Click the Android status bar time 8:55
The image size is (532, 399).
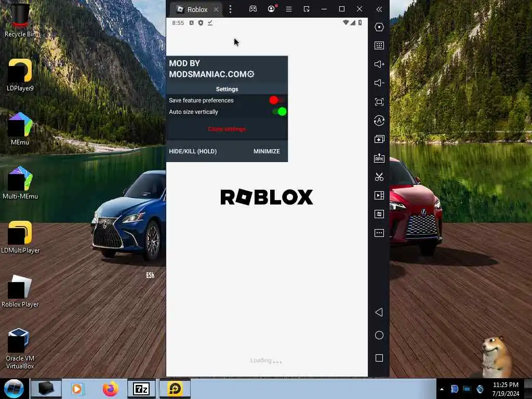coord(178,23)
